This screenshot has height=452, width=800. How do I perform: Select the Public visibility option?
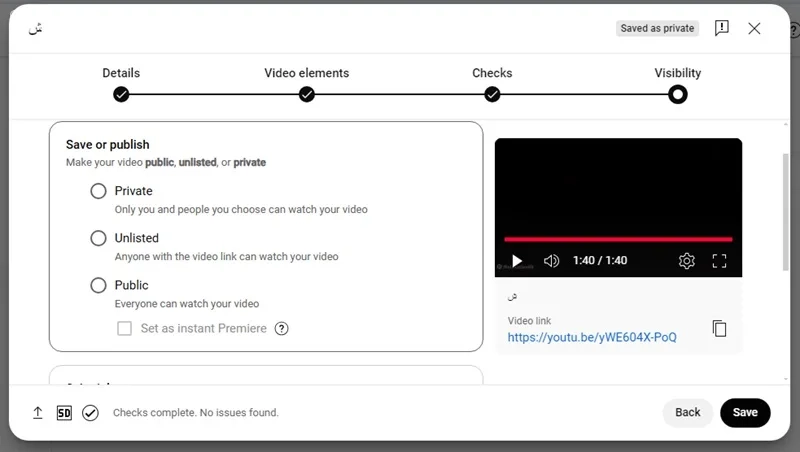click(98, 285)
